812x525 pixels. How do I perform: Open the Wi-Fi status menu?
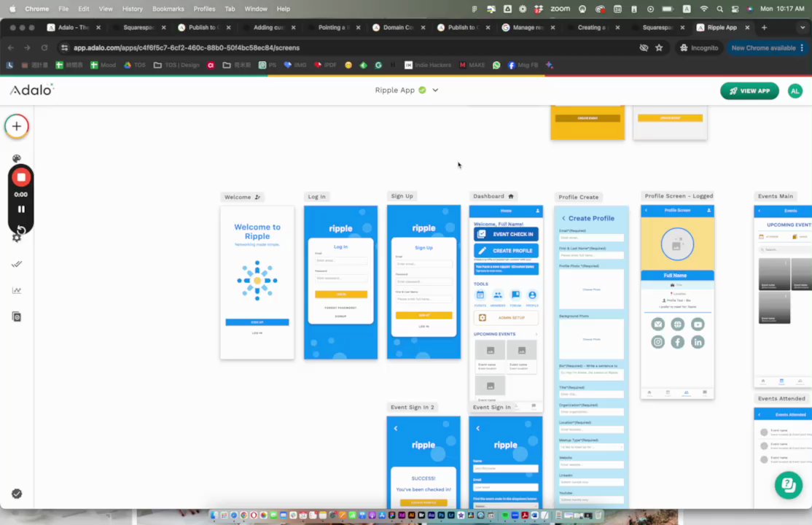pos(703,9)
